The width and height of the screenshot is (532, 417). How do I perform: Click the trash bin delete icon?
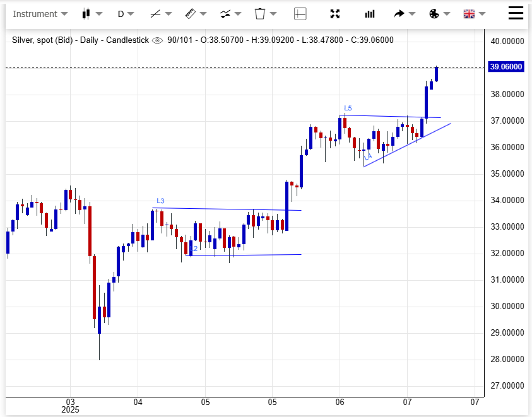[259, 14]
